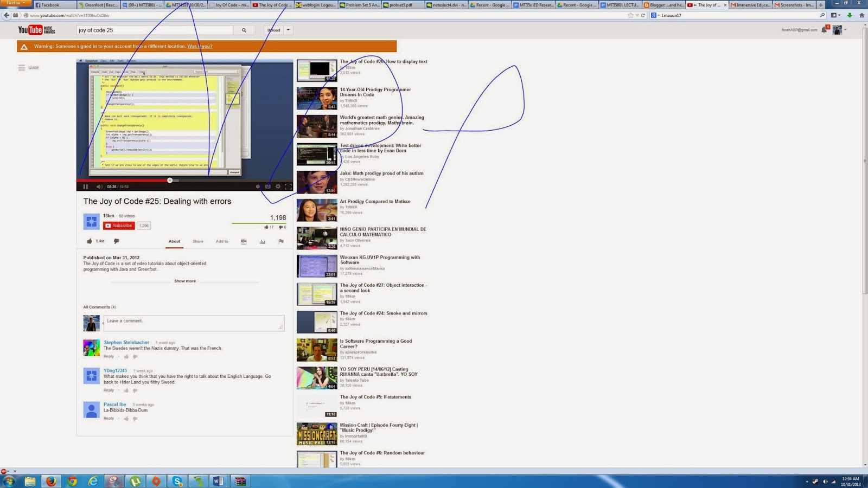Show video statistics bar-chart icon
The height and width of the screenshot is (488, 868).
263,242
